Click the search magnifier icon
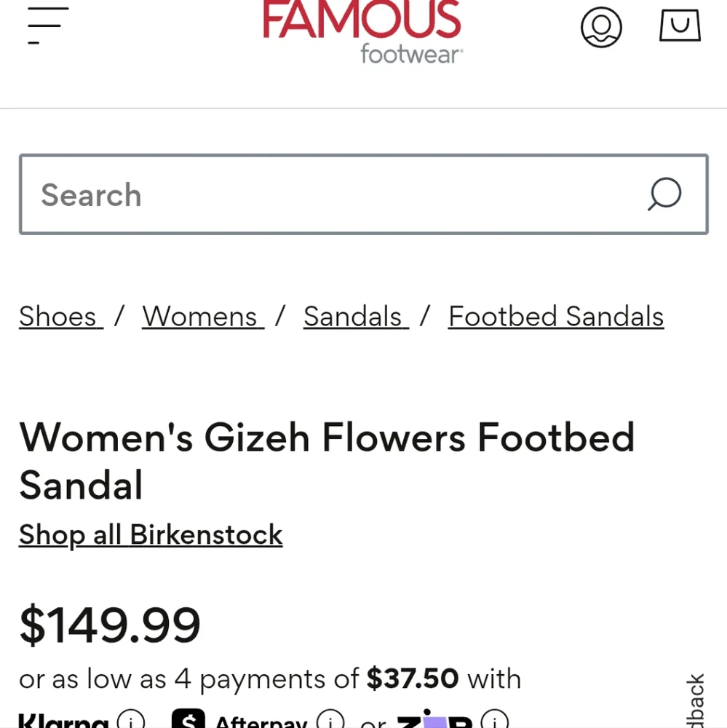Viewport: 727px width, 728px height. pos(663,194)
